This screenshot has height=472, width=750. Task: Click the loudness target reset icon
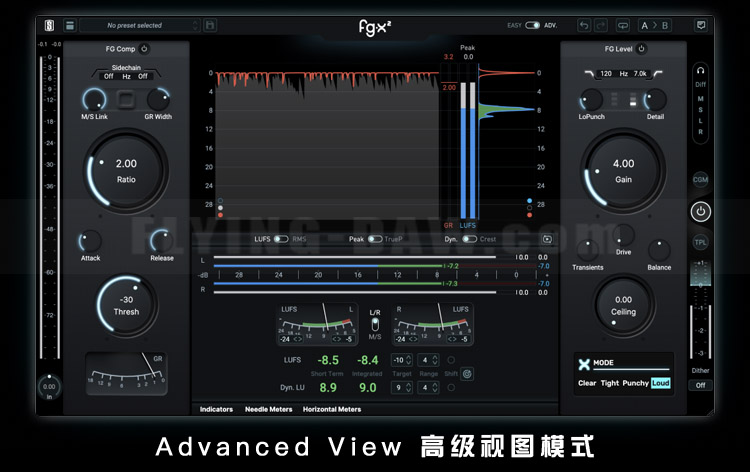[x=467, y=373]
